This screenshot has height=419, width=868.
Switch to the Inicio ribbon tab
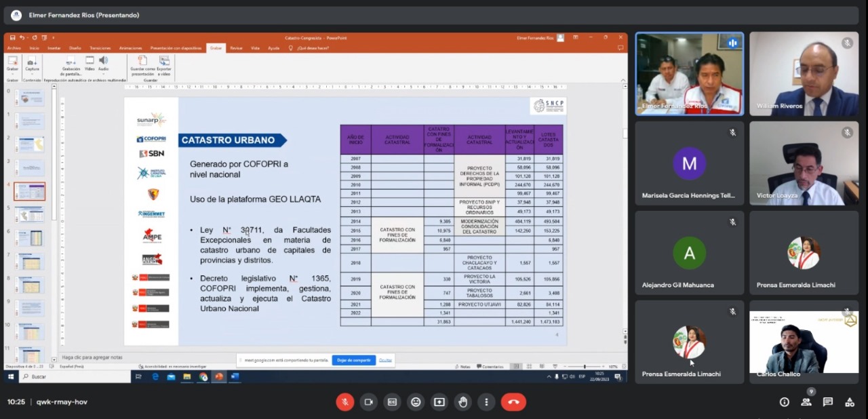point(34,48)
